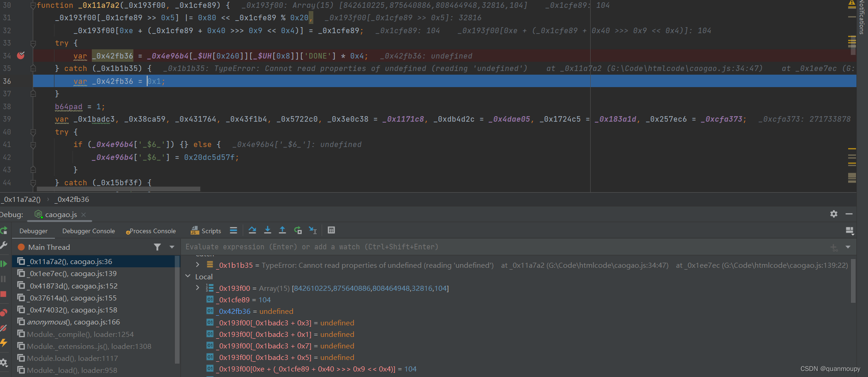Image resolution: width=868 pixels, height=377 pixels.
Task: Open View Breakpoints icon
Action: (3, 313)
